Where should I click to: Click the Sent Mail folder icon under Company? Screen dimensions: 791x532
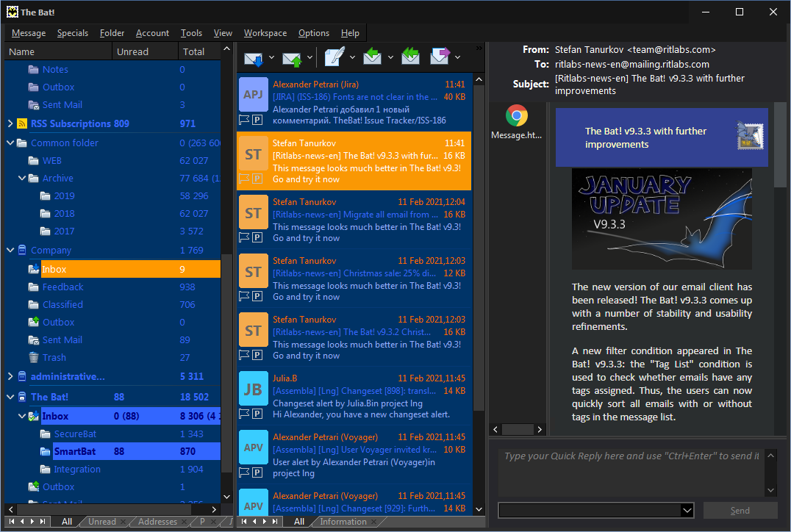coord(34,340)
